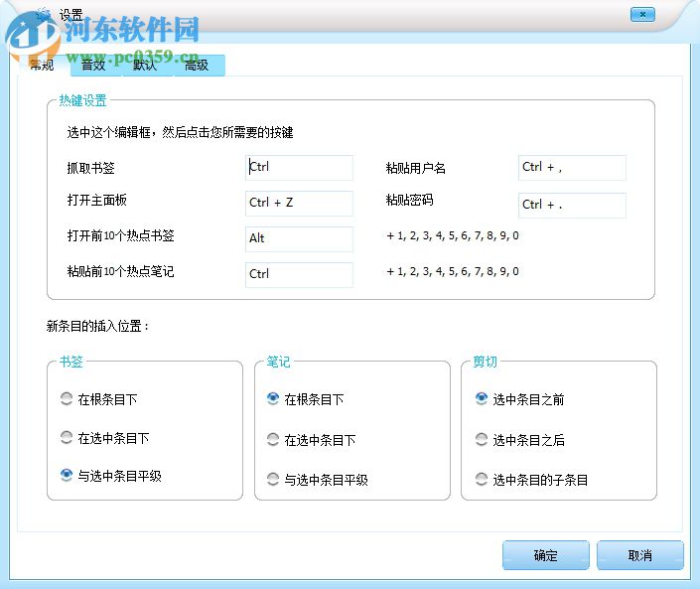700x589 pixels.
Task: Open the 音效 tab
Action: (x=94, y=66)
